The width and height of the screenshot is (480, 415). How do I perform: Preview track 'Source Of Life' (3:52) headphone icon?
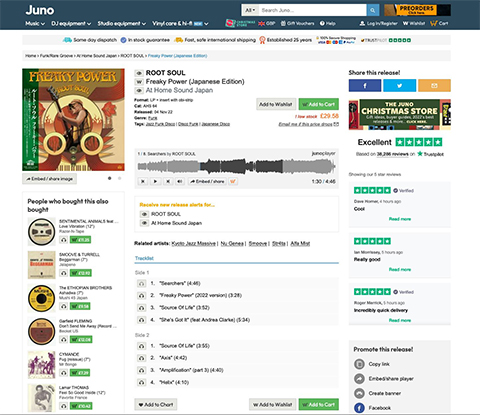(141, 308)
